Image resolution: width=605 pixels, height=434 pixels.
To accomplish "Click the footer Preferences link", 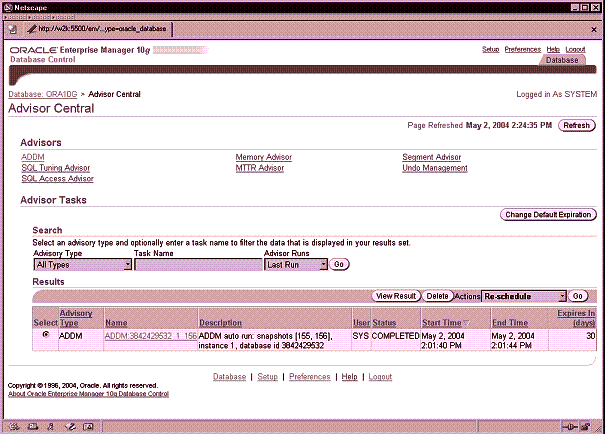I will click(x=310, y=377).
